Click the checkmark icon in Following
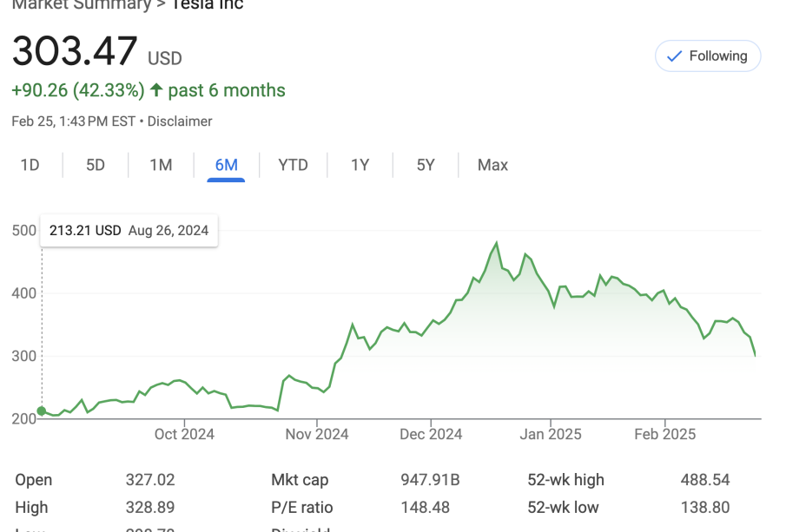This screenshot has height=532, width=786. point(674,56)
